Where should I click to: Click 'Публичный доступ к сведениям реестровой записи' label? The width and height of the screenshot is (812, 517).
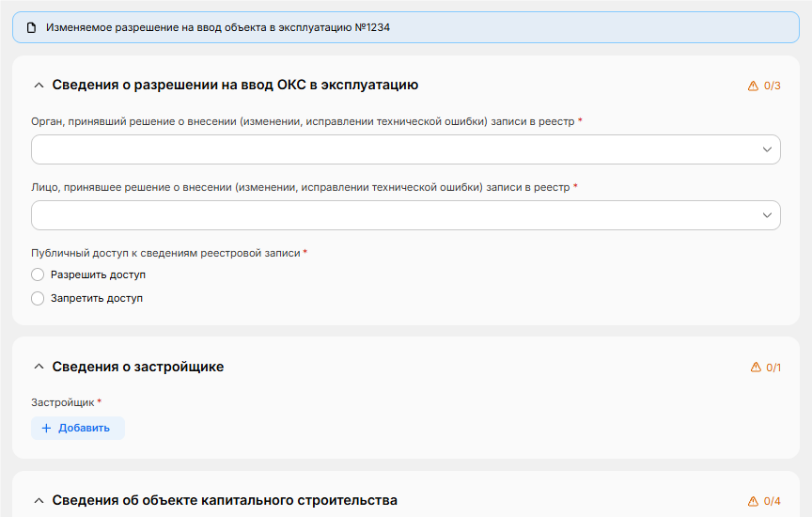point(165,253)
